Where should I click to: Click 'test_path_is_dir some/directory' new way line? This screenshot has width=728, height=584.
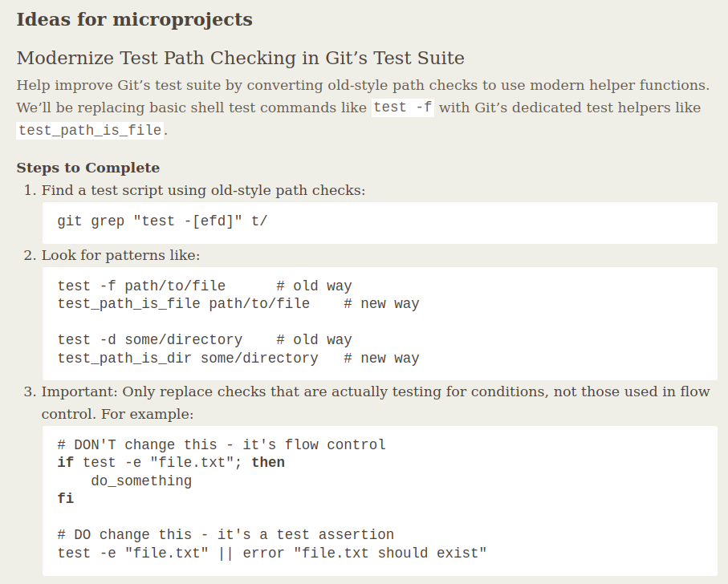coord(238,358)
